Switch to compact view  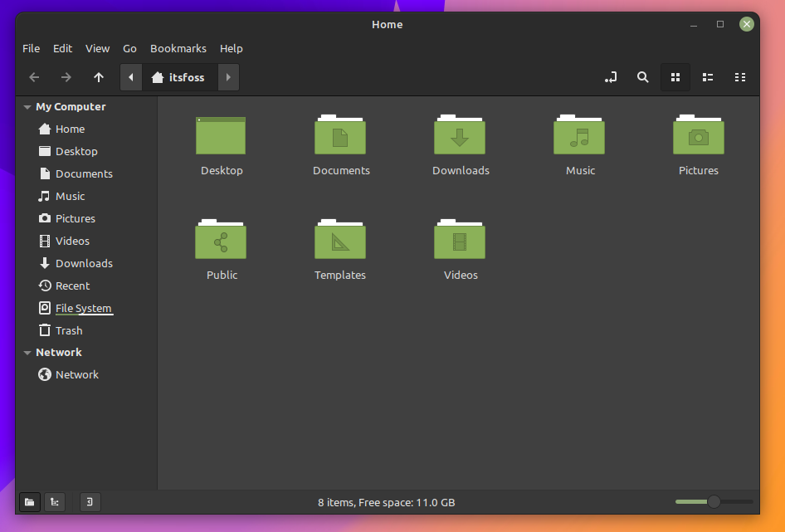click(x=740, y=77)
